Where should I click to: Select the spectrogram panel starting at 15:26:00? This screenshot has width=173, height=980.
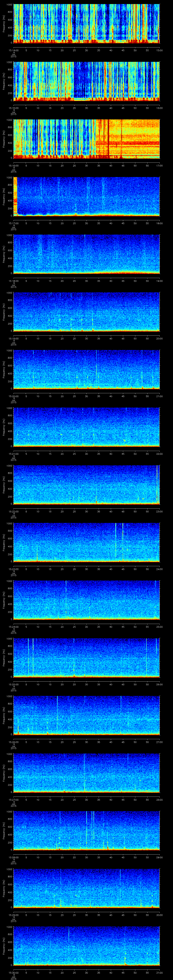(87, 715)
